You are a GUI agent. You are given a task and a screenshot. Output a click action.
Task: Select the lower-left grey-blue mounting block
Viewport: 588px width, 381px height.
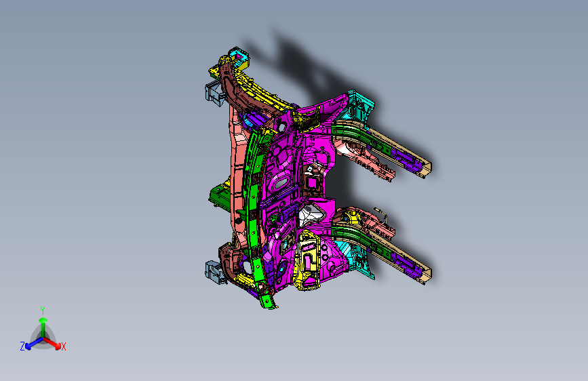click(215, 271)
